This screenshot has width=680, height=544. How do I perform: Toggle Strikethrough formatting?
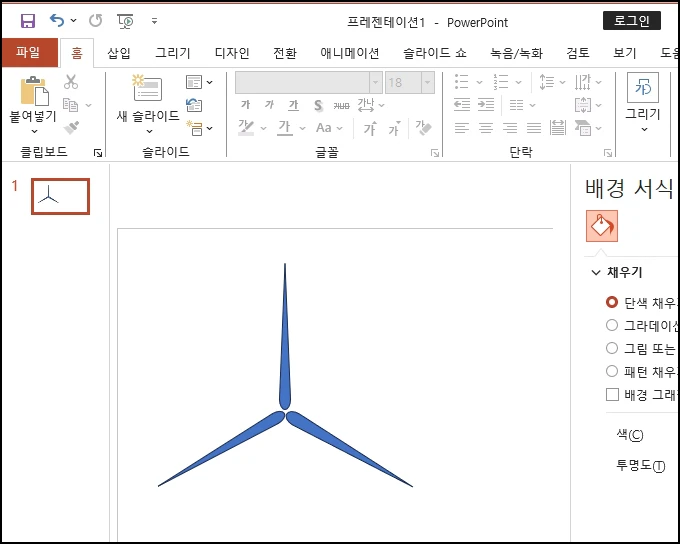click(342, 105)
